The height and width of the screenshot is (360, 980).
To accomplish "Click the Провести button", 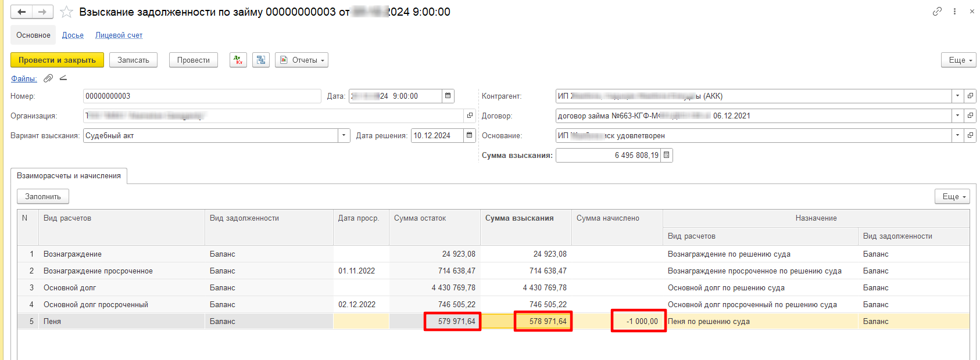I will tap(193, 60).
